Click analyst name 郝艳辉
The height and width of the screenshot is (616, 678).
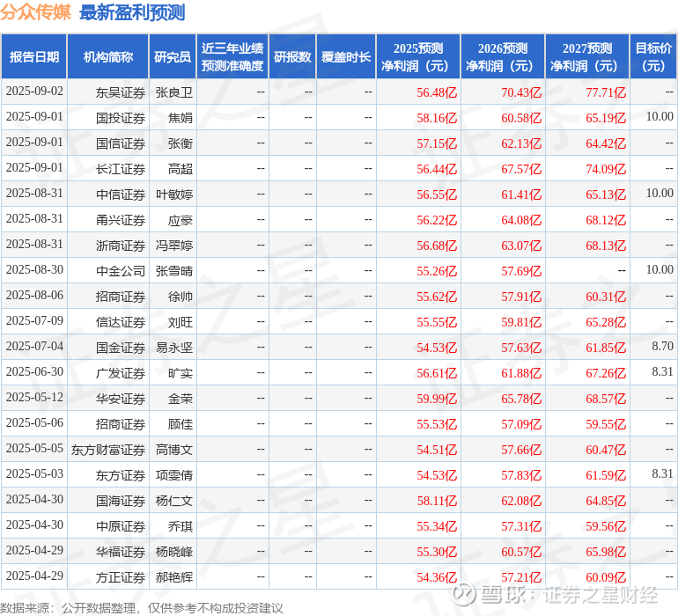(x=173, y=577)
